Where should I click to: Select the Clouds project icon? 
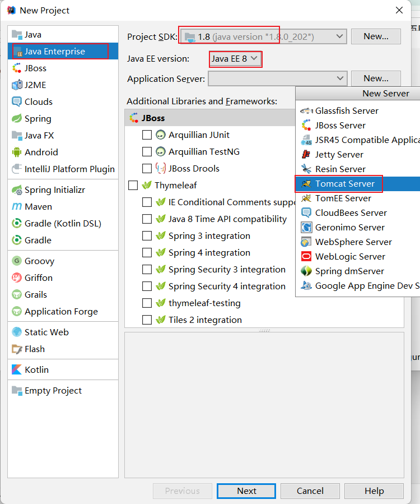coord(17,101)
